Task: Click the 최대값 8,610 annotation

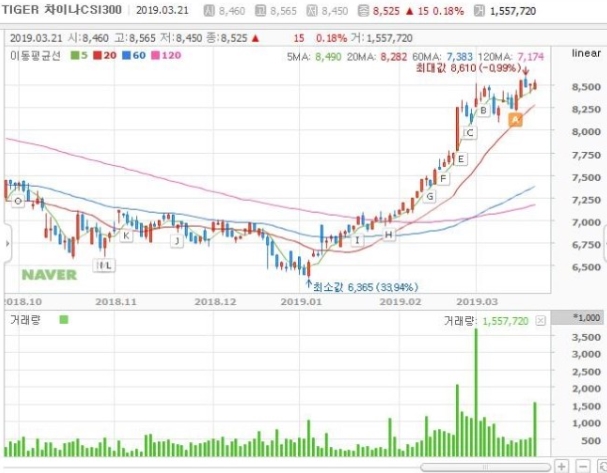Action: pos(468,69)
